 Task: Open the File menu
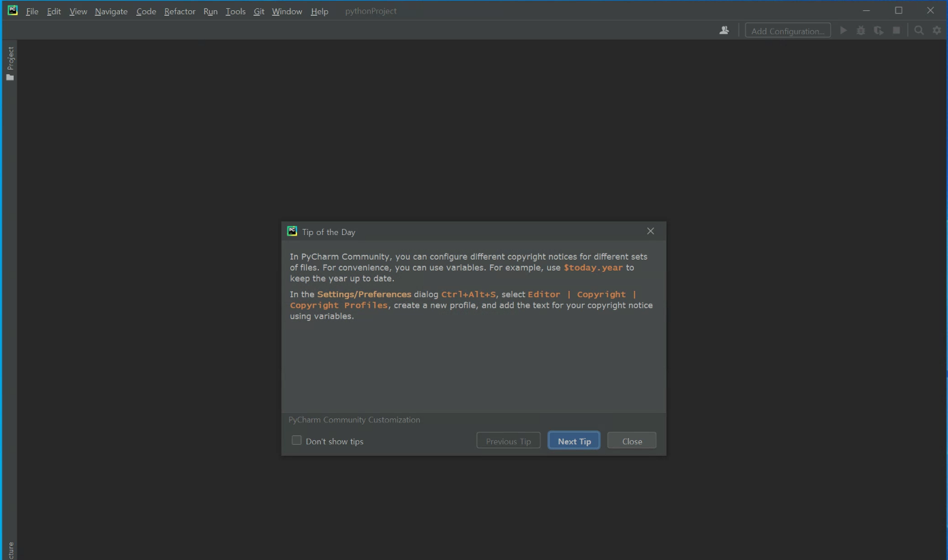pos(32,11)
